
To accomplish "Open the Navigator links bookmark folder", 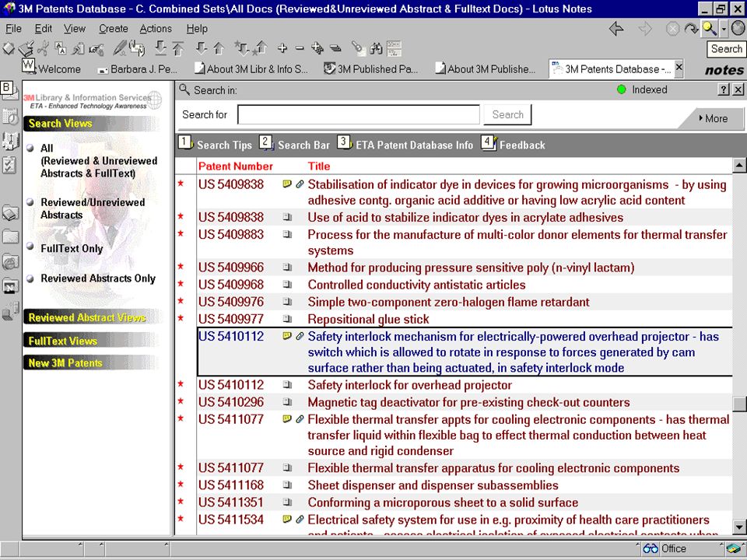I will [10, 285].
